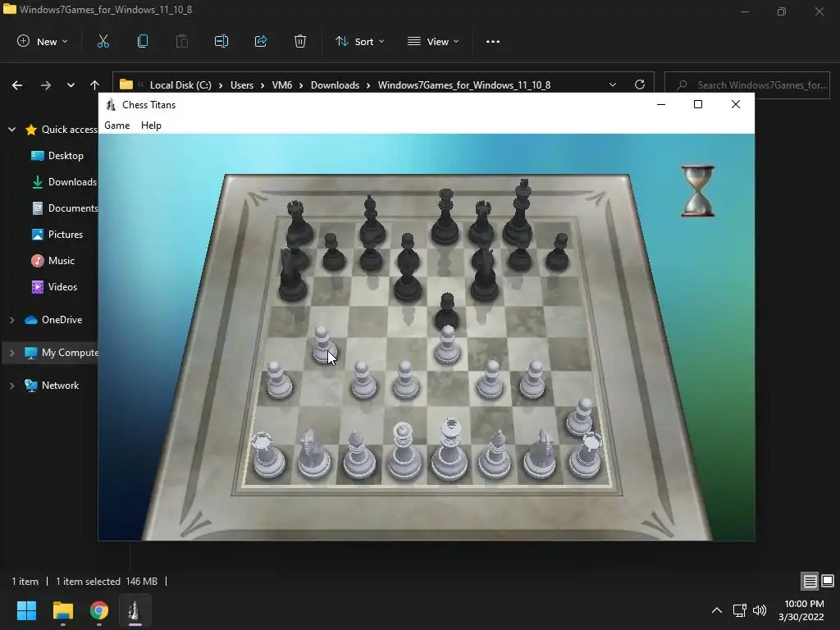Click the Copy icon in File Explorer toolbar
Viewport: 840px width, 630px height.
tap(143, 41)
